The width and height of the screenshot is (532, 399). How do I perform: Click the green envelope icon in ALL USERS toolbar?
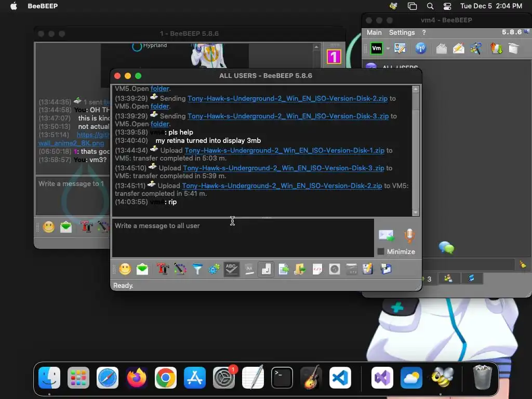pos(142,270)
